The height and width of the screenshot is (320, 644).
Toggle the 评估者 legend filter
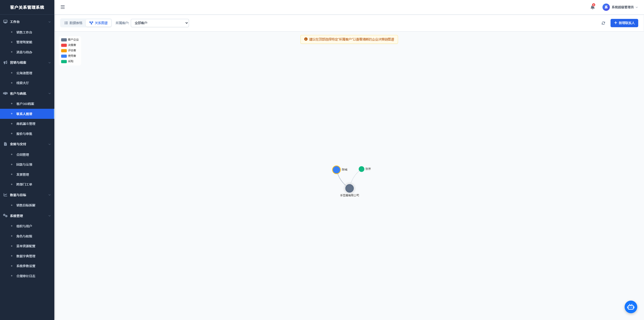(69, 51)
